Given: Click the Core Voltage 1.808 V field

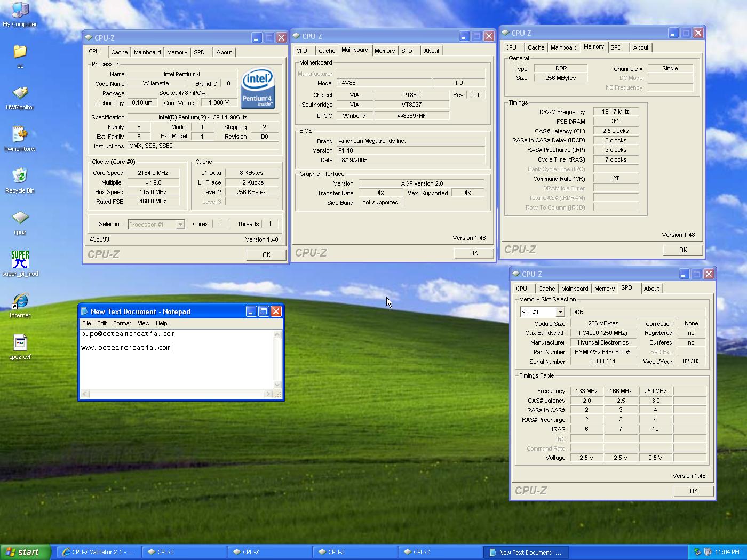Looking at the screenshot, I should [219, 102].
